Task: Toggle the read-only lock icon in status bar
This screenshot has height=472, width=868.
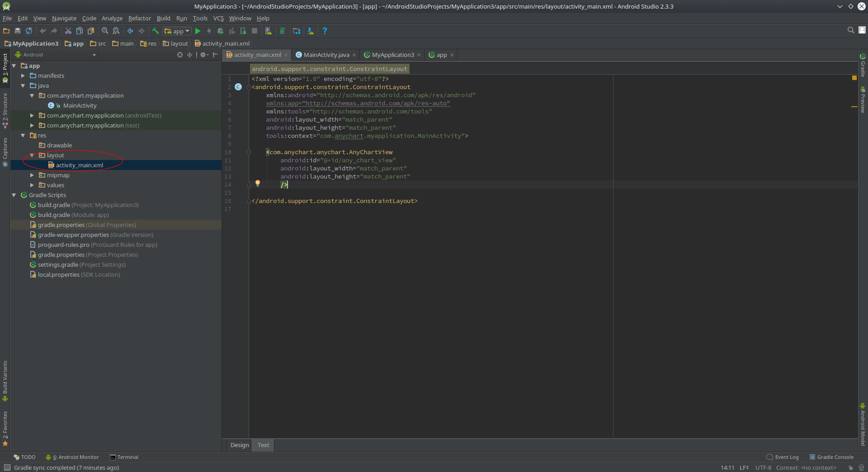Action: click(x=850, y=468)
